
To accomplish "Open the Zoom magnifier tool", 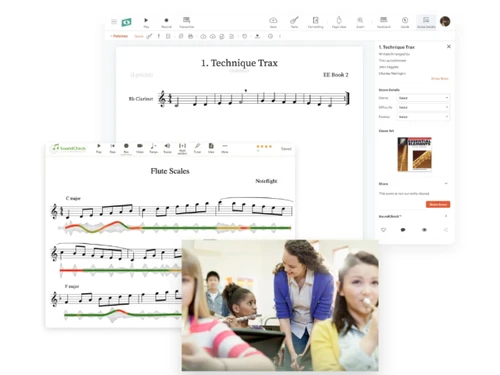I will [x=360, y=22].
